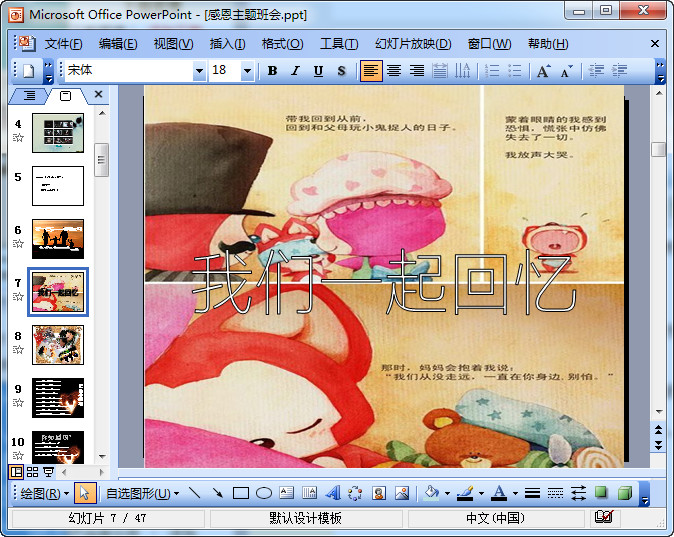Toggle Bold formatting
674x537 pixels.
[272, 71]
